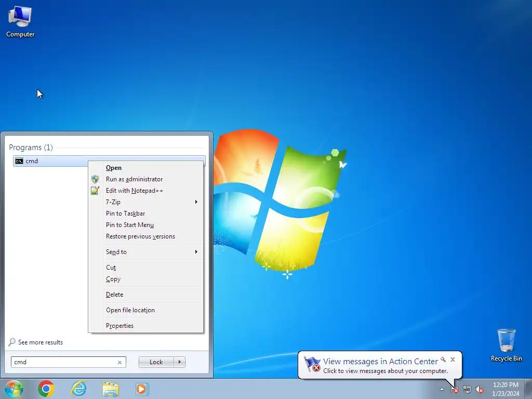
Task: Click the muted volume tray icon
Action: (480, 390)
